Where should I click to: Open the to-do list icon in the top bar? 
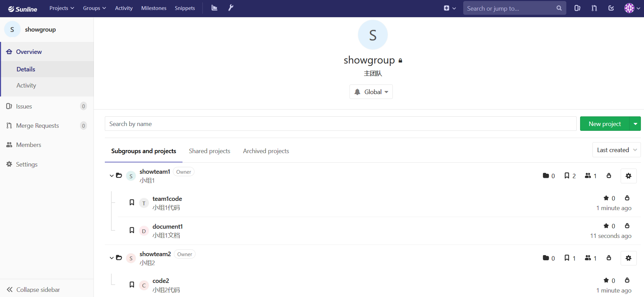611,8
